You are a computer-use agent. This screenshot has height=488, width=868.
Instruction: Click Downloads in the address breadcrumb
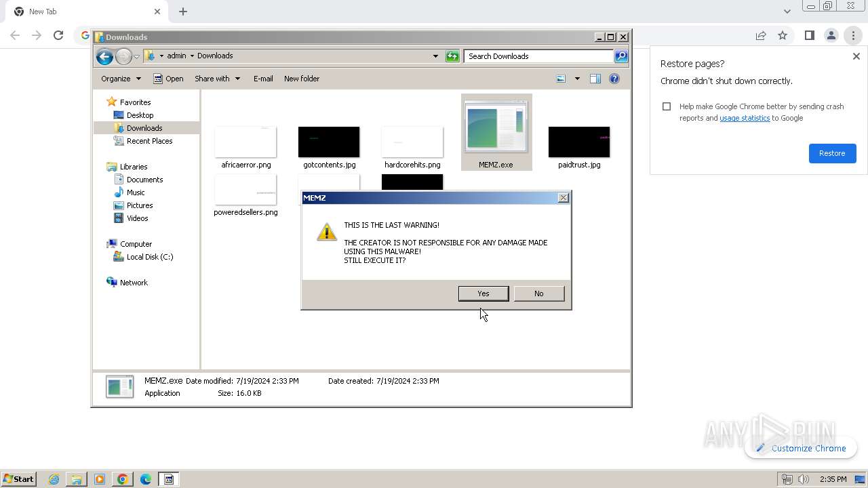(x=215, y=56)
